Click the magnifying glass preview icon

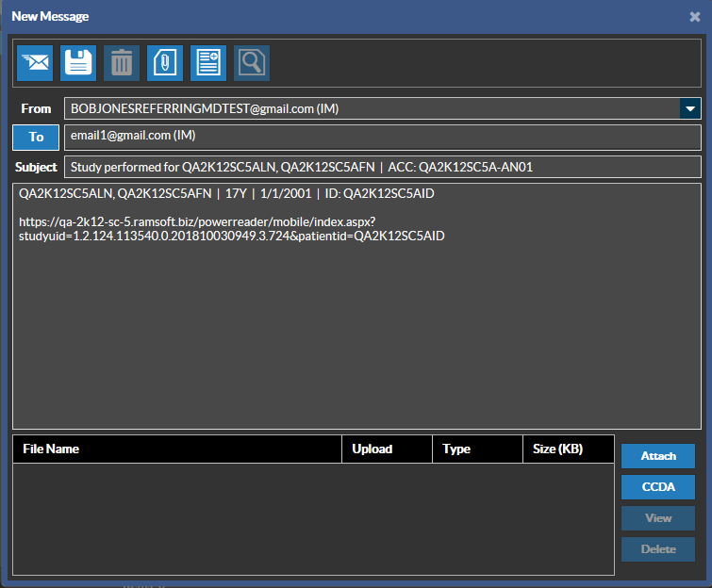(x=252, y=63)
